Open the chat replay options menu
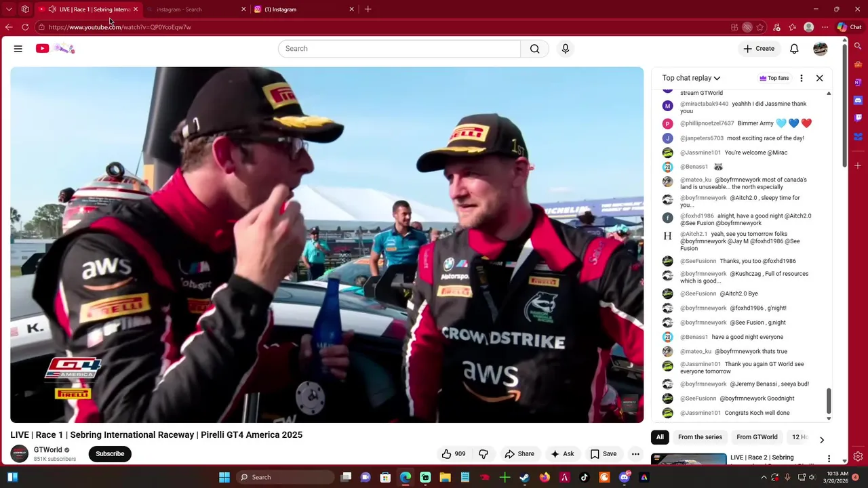This screenshot has height=488, width=868. coord(802,78)
